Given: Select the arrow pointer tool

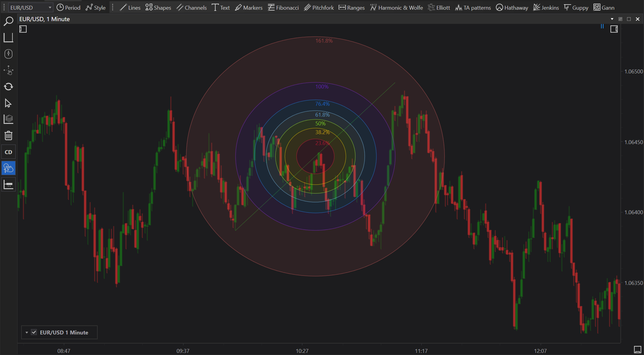Looking at the screenshot, I should (x=8, y=103).
